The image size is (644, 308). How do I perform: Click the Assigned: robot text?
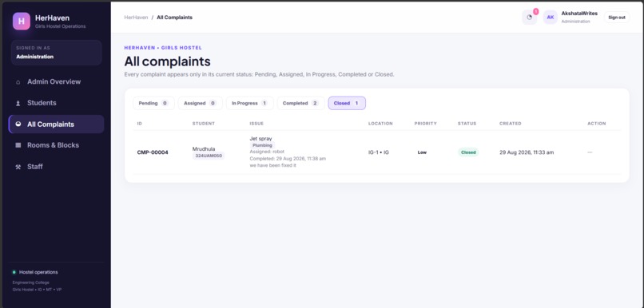point(267,152)
